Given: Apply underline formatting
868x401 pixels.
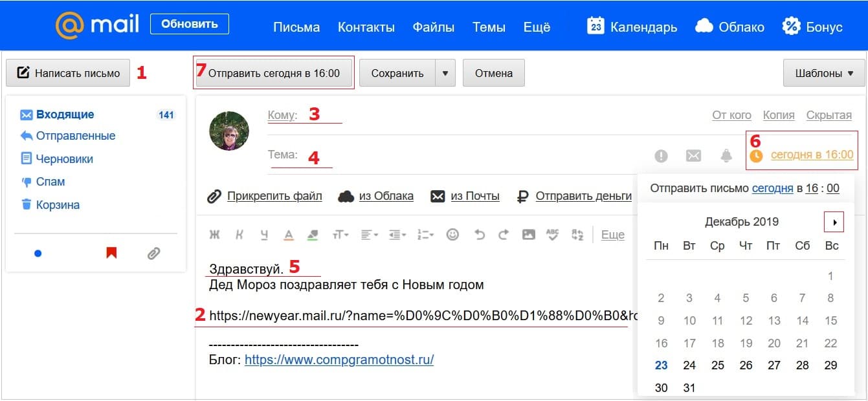Looking at the screenshot, I should pos(263,235).
